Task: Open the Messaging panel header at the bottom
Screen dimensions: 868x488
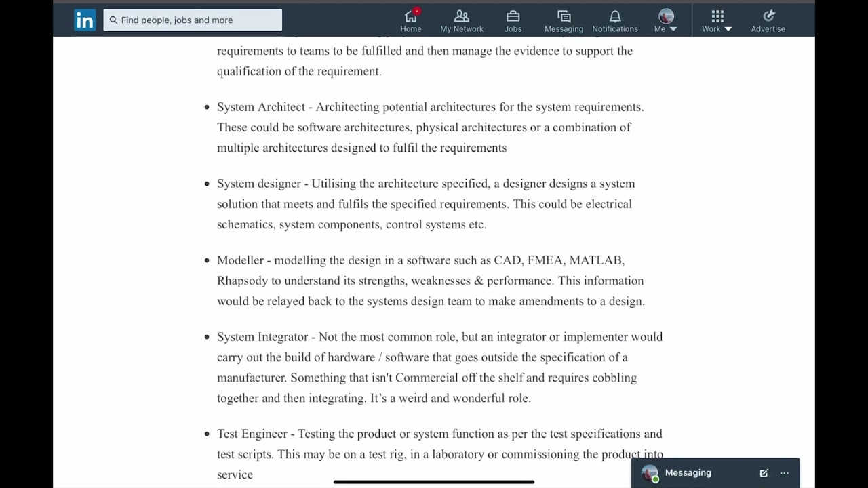Action: click(x=715, y=473)
